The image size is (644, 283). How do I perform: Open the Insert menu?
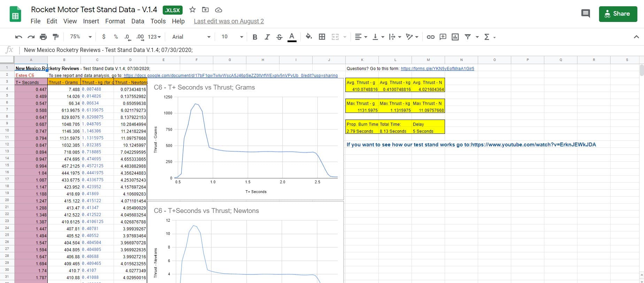click(91, 21)
